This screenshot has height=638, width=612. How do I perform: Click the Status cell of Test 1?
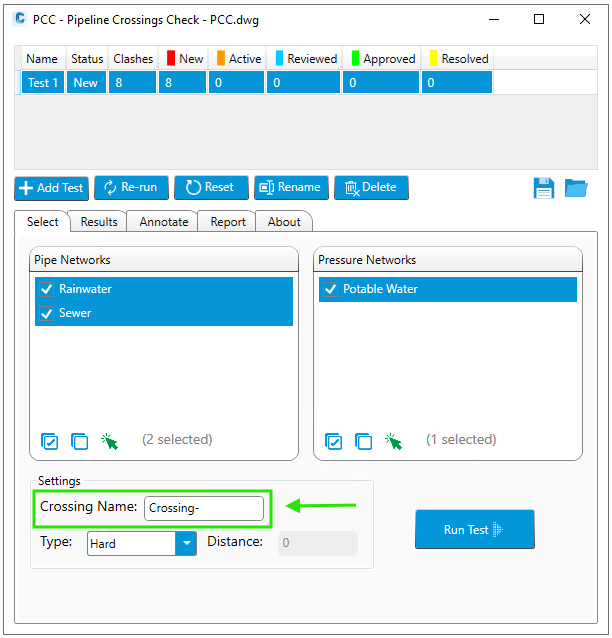86,83
